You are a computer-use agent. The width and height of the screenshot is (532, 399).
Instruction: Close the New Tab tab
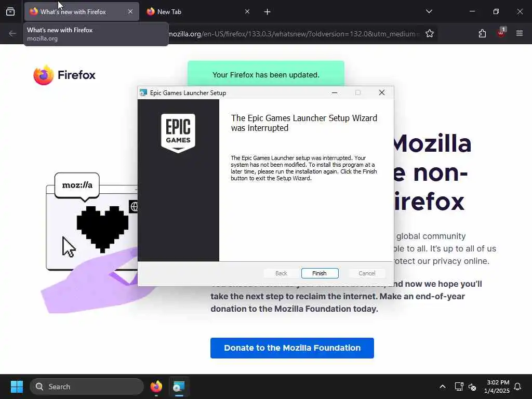pos(247,11)
